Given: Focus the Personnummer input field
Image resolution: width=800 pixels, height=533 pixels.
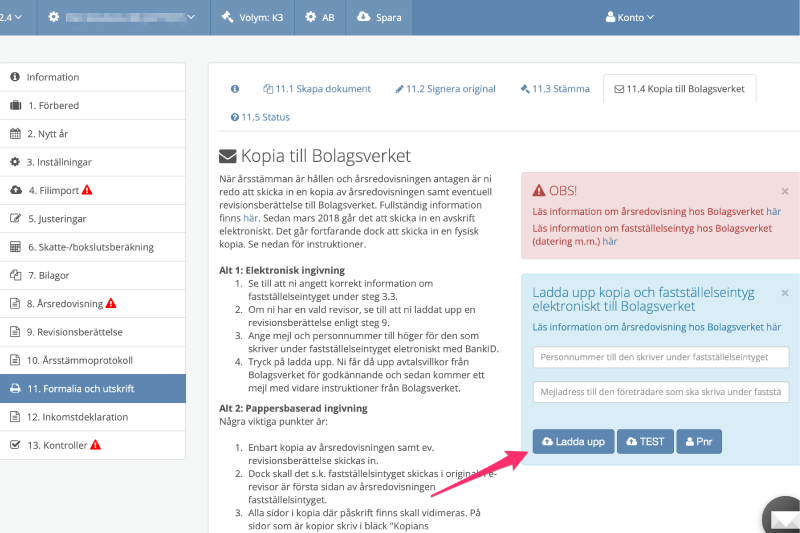Looking at the screenshot, I should 661,357.
